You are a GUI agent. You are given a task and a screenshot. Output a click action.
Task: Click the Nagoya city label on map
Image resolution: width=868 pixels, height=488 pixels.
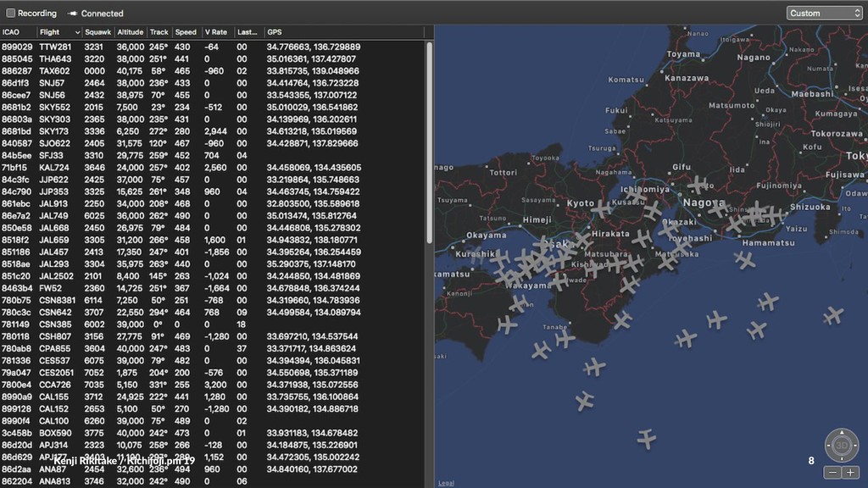coord(704,202)
